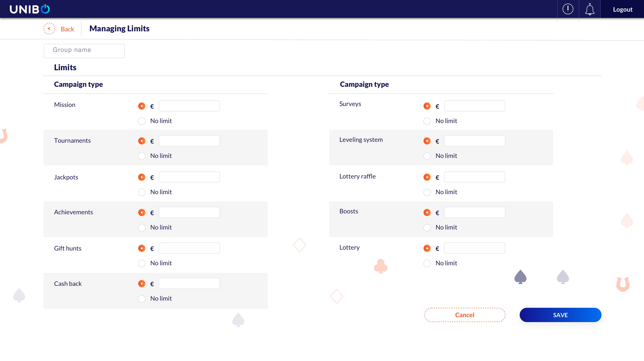
Task: Select euro limit radio for Boosts
Action: pos(427,212)
